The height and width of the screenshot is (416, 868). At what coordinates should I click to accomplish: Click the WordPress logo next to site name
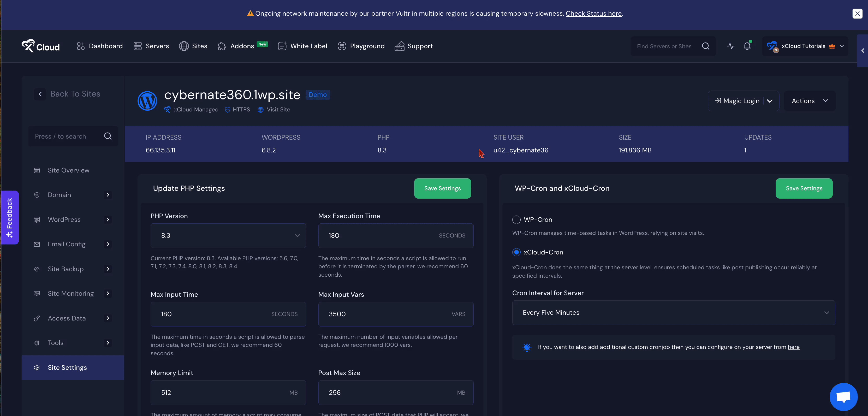click(147, 101)
